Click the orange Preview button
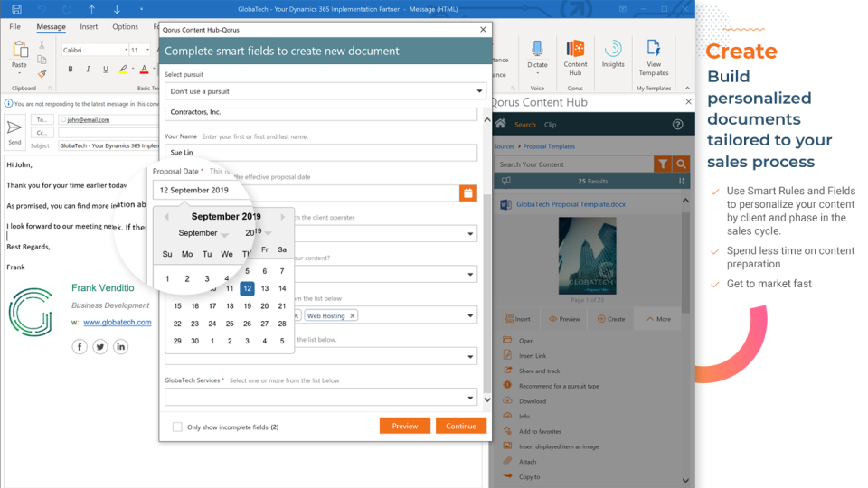 point(405,426)
